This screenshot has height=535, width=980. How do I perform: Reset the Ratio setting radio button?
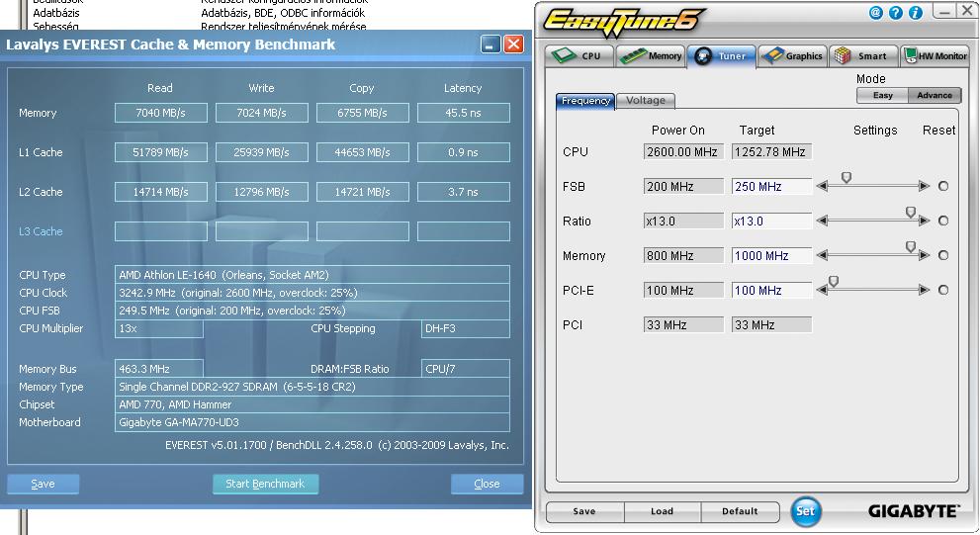[943, 221]
